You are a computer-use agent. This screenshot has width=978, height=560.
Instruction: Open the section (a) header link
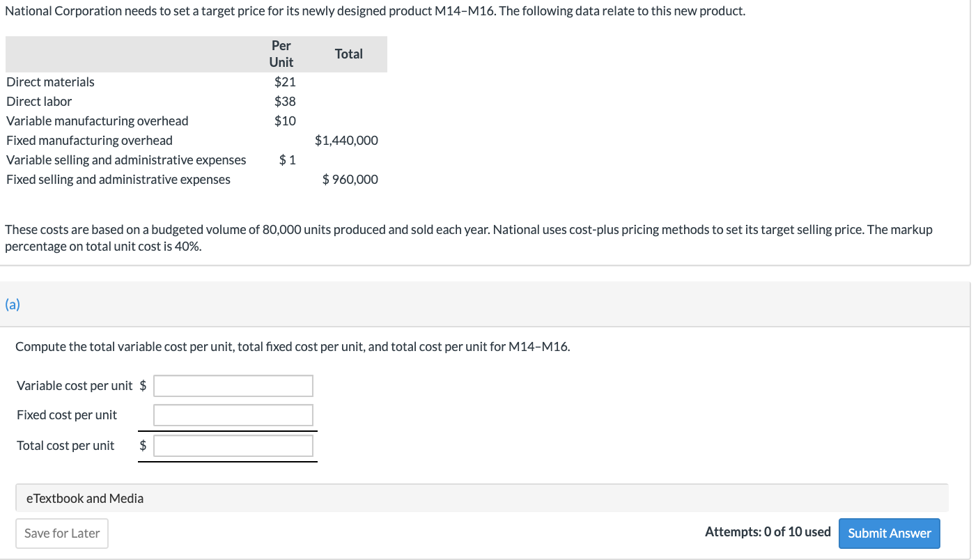pos(11,304)
